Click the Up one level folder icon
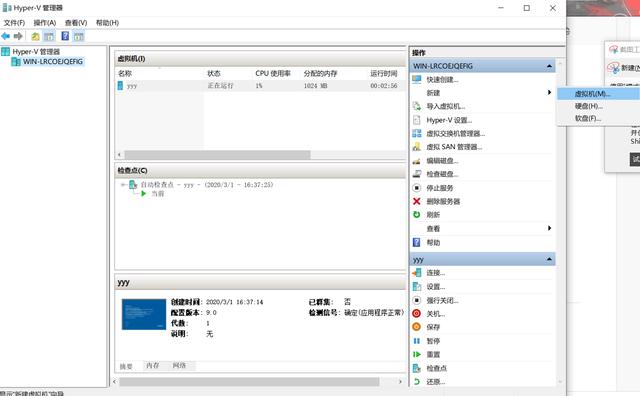The height and width of the screenshot is (396, 640). [x=36, y=36]
